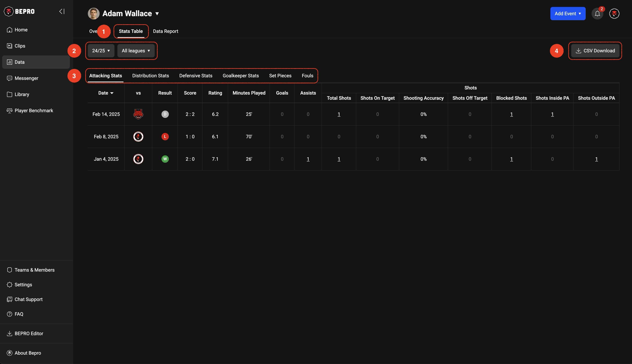632x364 pixels.
Task: Switch to Goalkeeper Stats tab
Action: pos(240,76)
